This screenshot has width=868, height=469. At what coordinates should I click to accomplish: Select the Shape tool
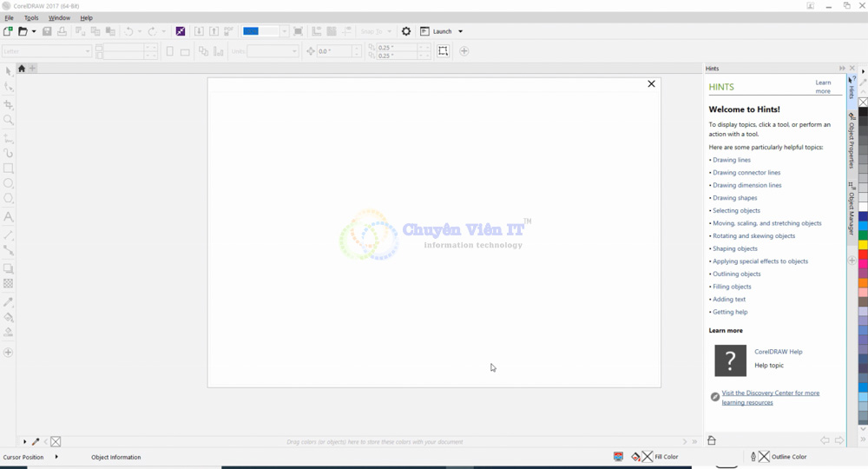[9, 86]
